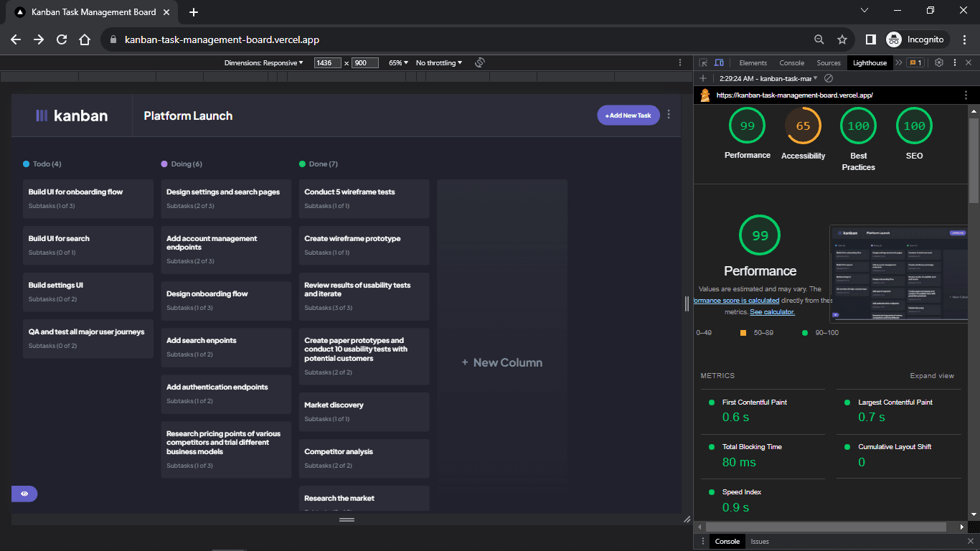This screenshot has width=980, height=551.
Task: Open Lighthouse report tools three-dot menu
Action: pos(966,95)
